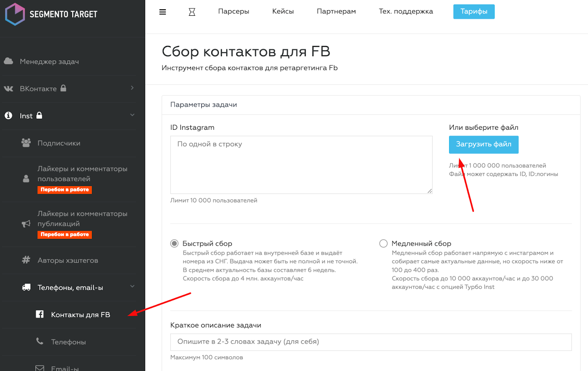Click the lock icon next to ВКонтакте
The height and width of the screenshot is (371, 588).
(x=63, y=88)
